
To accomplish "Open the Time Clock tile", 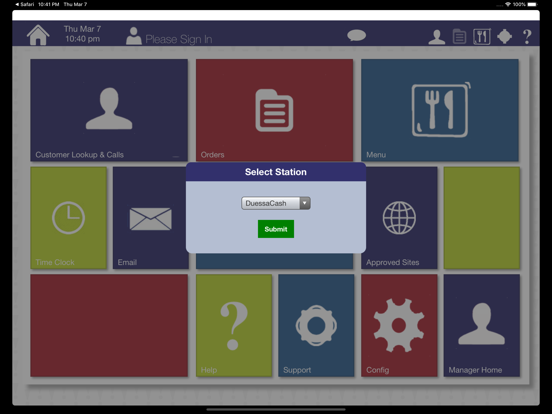I will [69, 218].
